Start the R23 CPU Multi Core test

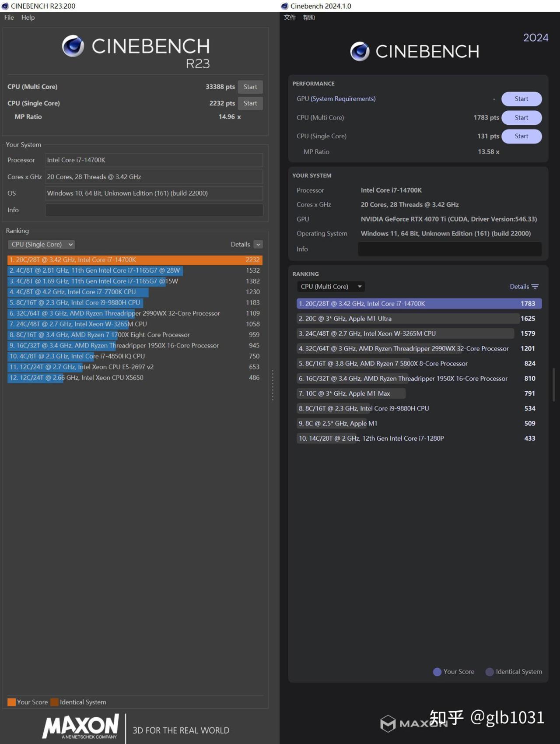[x=250, y=87]
